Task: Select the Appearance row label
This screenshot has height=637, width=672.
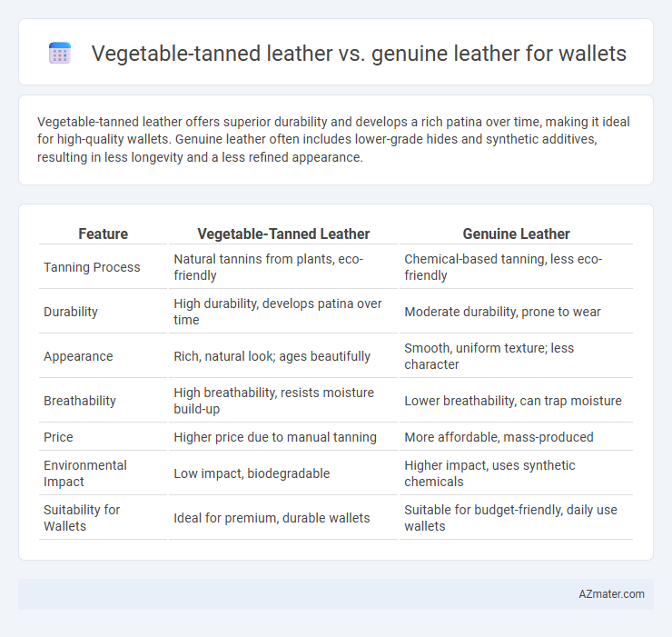Action: 78,356
